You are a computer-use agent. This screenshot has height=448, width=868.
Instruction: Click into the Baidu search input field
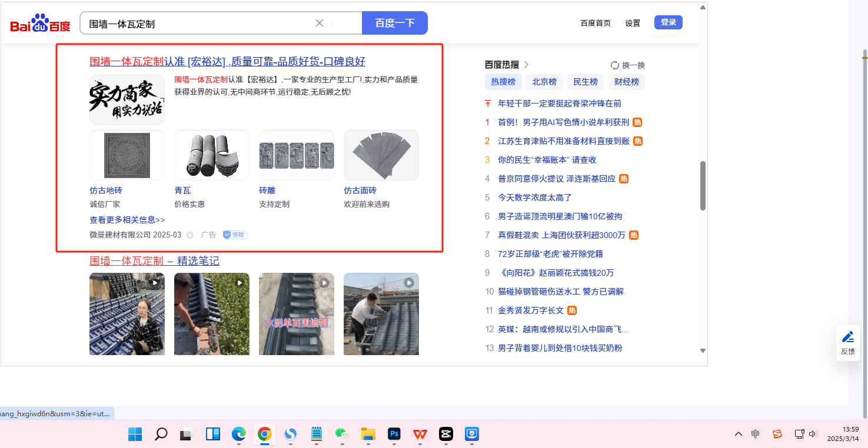coord(200,24)
